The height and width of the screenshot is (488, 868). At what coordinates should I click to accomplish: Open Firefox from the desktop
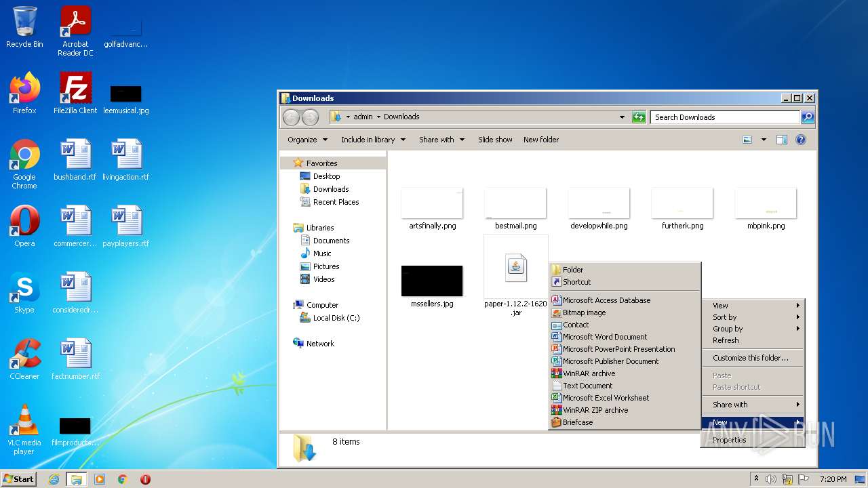click(24, 93)
